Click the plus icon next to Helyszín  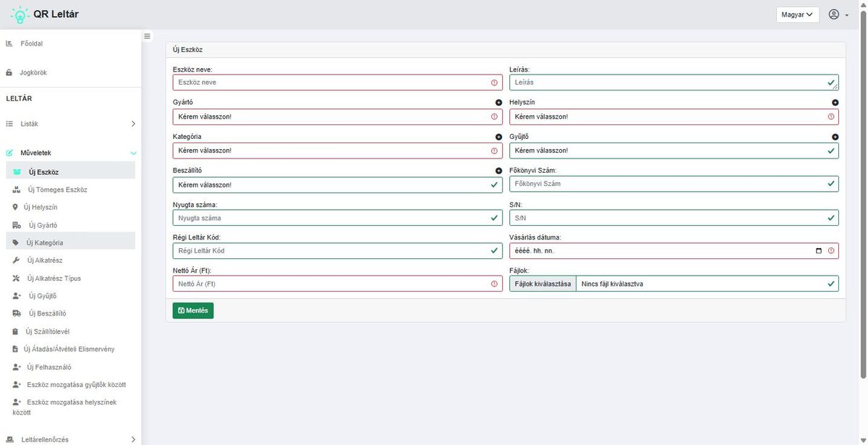coord(835,103)
